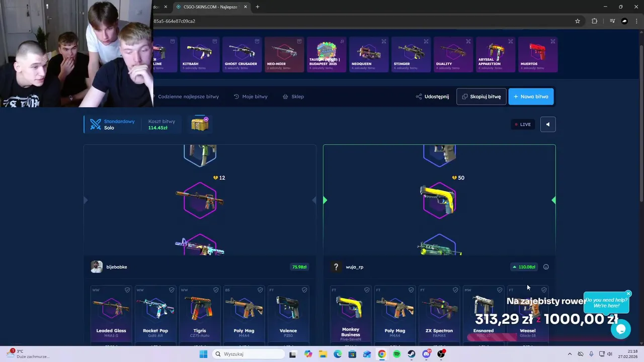Open Discord from the taskbar
Viewport: 644px width, 362px height.
pyautogui.click(x=426, y=354)
